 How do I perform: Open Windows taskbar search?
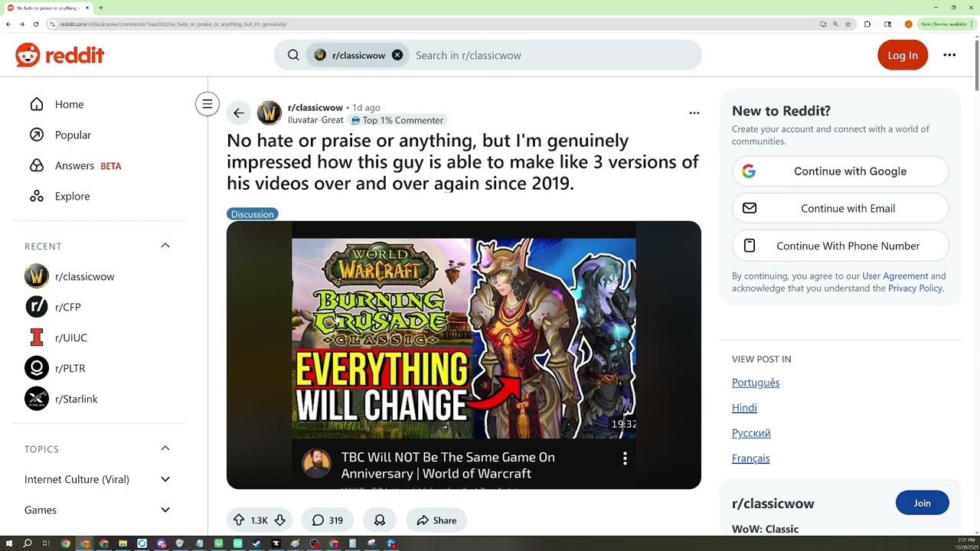[x=28, y=543]
